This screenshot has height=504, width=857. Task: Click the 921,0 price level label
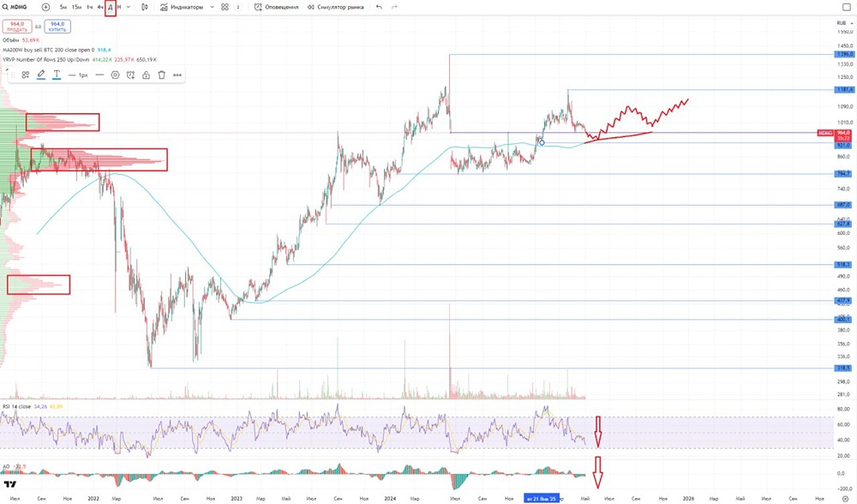tap(844, 146)
